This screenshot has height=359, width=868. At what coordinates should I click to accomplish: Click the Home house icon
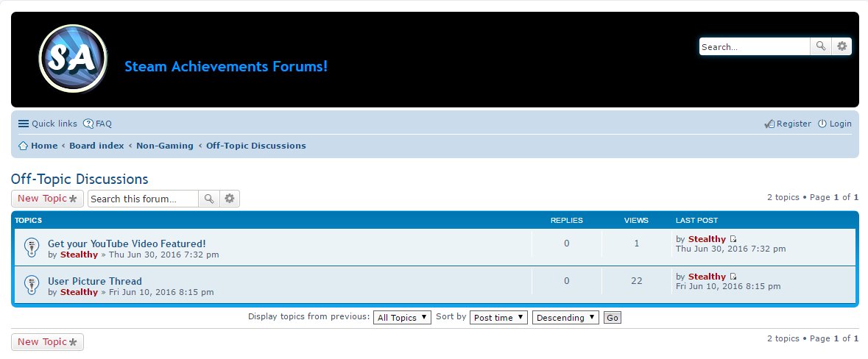[24, 146]
